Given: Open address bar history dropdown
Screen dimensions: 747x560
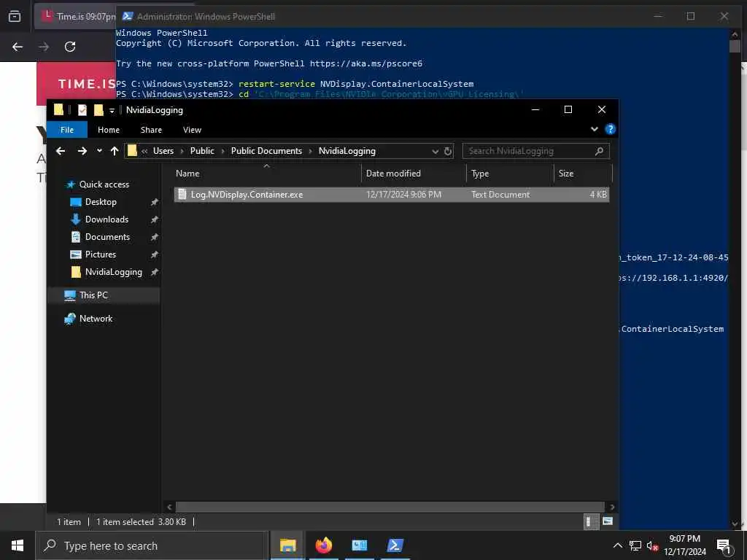Looking at the screenshot, I should click(435, 152).
